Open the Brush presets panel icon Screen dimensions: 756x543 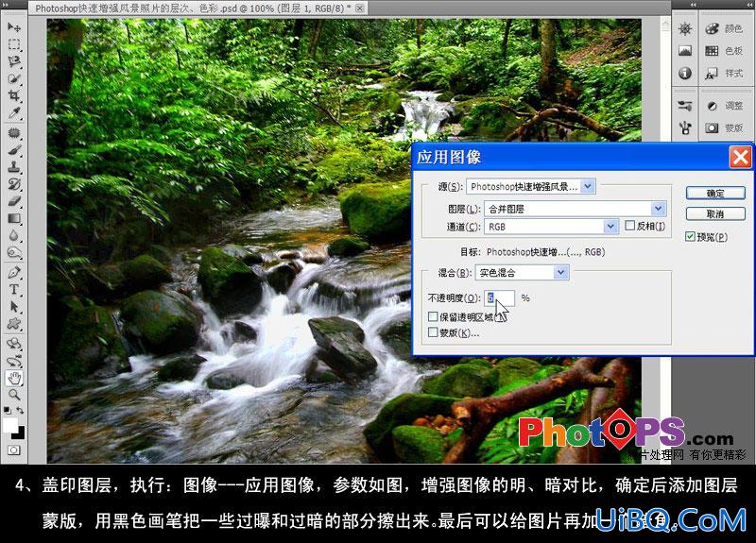[684, 106]
